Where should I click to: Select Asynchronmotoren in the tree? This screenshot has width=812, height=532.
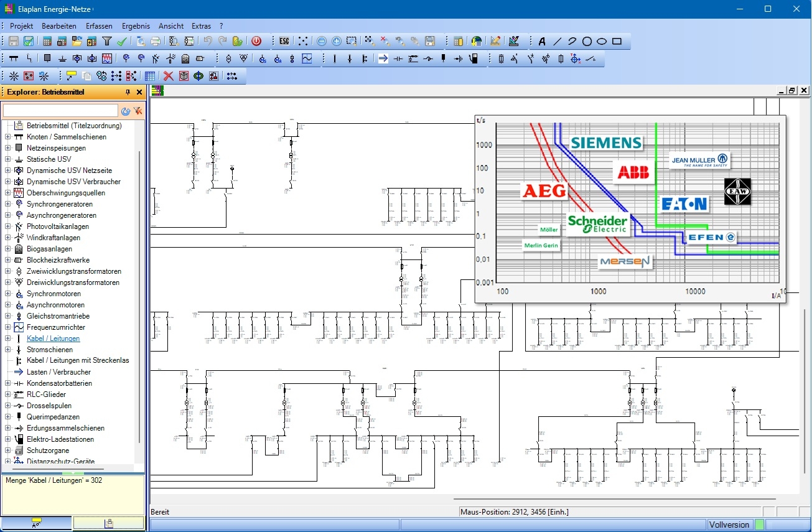55,305
